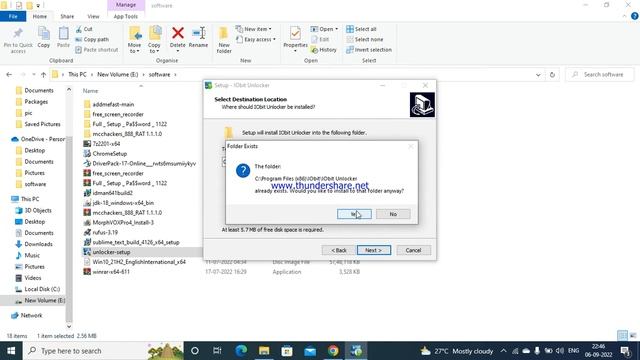
Task: Click the Search software field
Action: click(x=600, y=75)
